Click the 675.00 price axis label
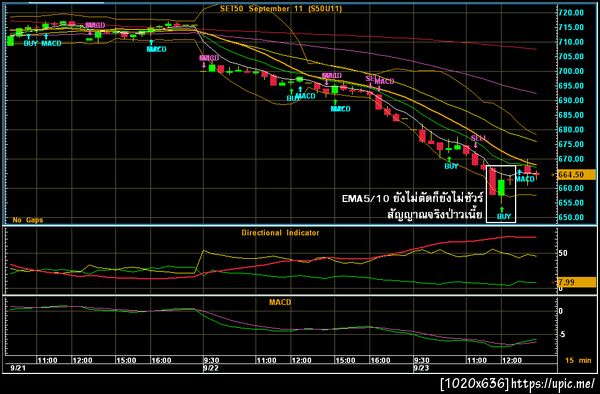Viewport: 600px width, 394px height. coord(571,144)
